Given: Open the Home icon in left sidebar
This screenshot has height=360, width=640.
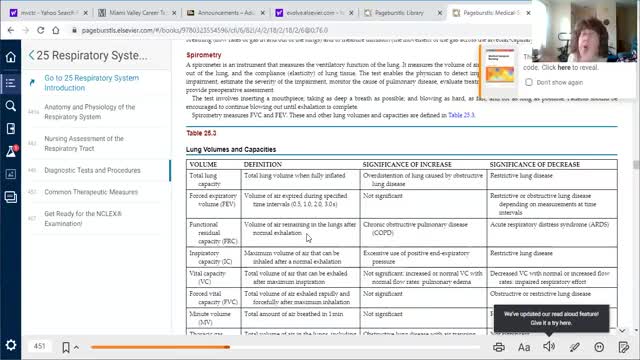Looking at the screenshot, I should tap(11, 57).
